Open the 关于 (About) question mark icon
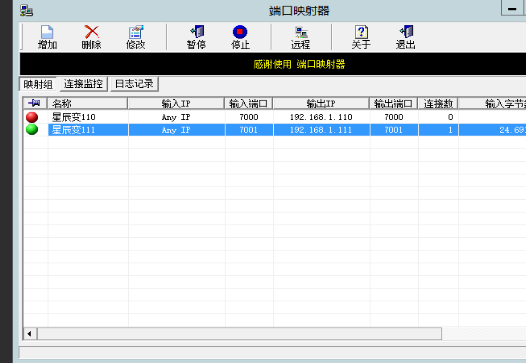 (x=361, y=37)
